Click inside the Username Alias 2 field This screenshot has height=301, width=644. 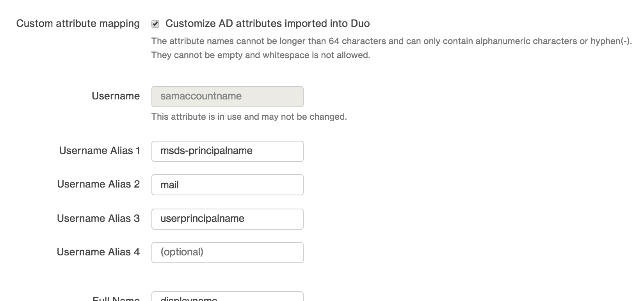(x=228, y=185)
